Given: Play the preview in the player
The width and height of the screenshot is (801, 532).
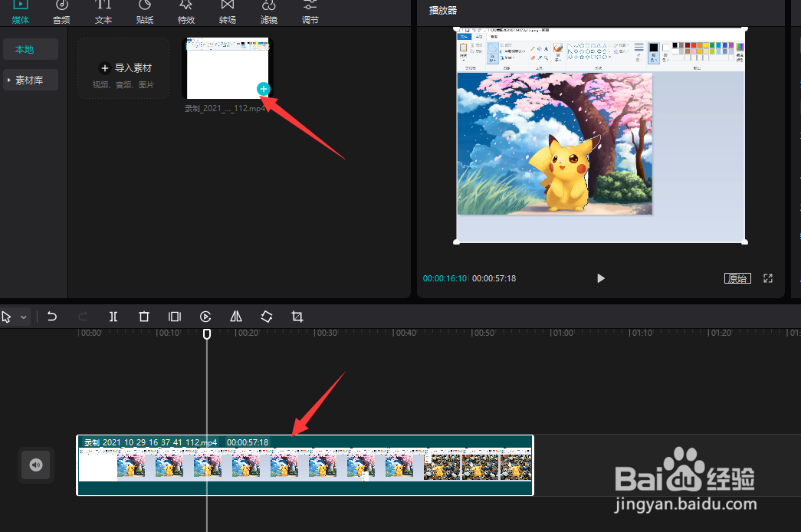Looking at the screenshot, I should point(601,278).
